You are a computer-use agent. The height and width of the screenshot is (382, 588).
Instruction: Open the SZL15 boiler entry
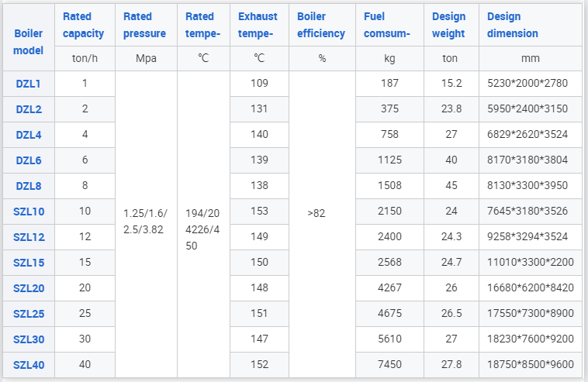[29, 263]
